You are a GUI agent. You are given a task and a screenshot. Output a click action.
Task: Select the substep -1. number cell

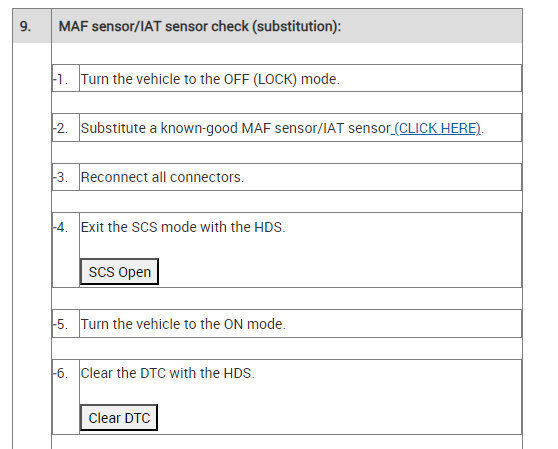tap(66, 78)
